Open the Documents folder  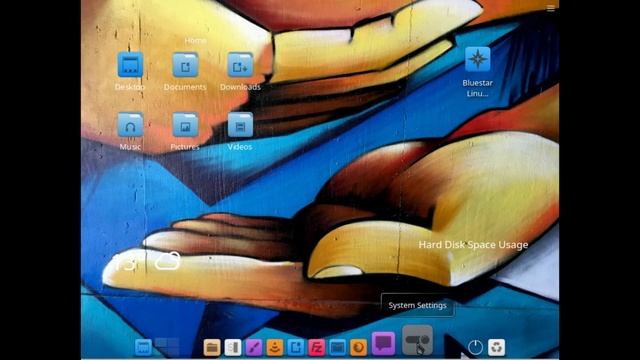(185, 64)
